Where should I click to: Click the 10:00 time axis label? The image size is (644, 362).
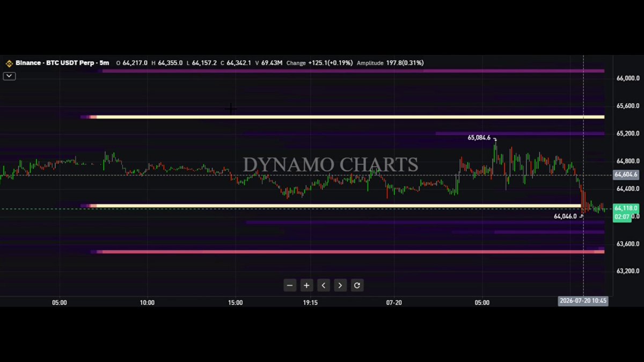pyautogui.click(x=147, y=303)
